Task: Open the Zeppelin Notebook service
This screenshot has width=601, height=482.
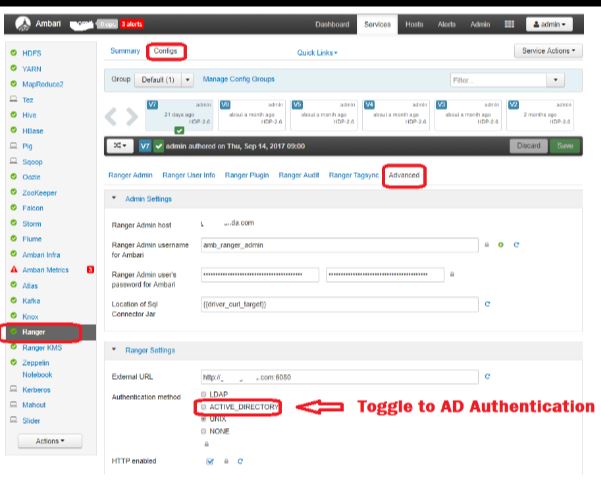Action: pyautogui.click(x=37, y=369)
